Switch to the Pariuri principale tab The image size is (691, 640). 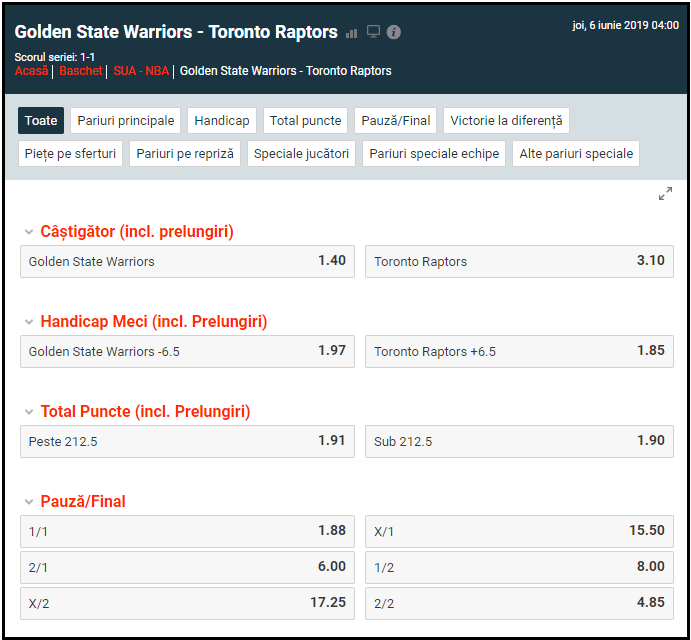126,121
